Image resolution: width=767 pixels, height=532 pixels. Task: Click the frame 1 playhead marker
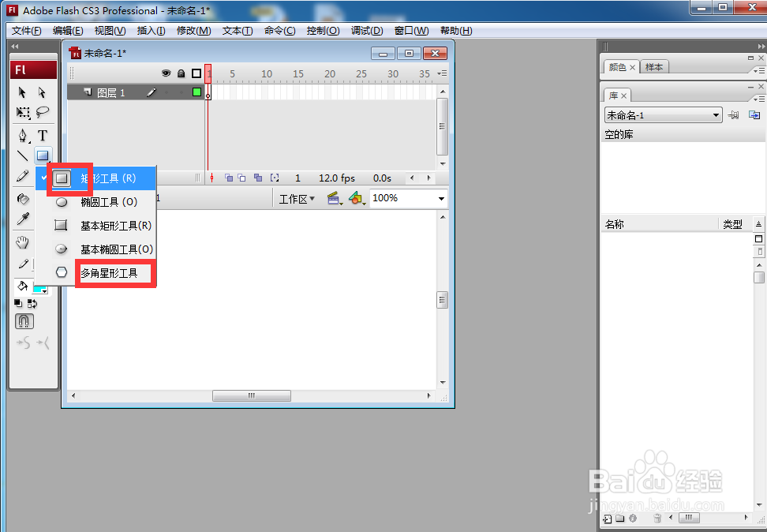[x=208, y=73]
